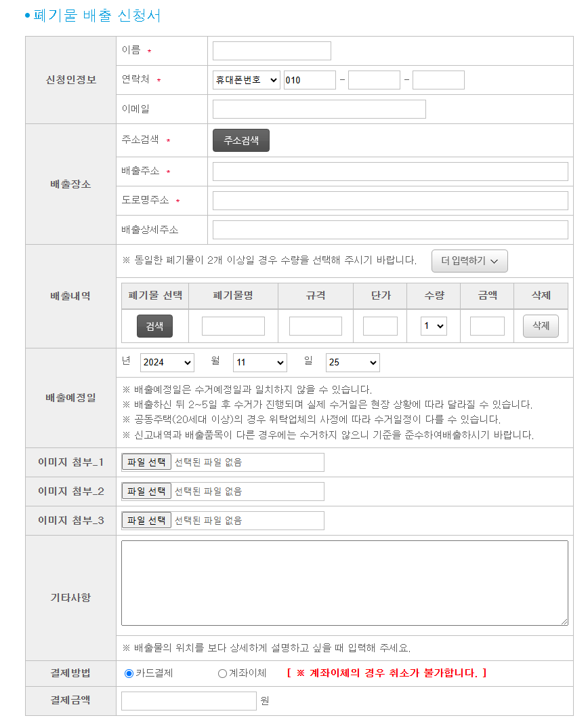Open the year dropdown showing 2024
The image size is (588, 720).
tap(167, 362)
